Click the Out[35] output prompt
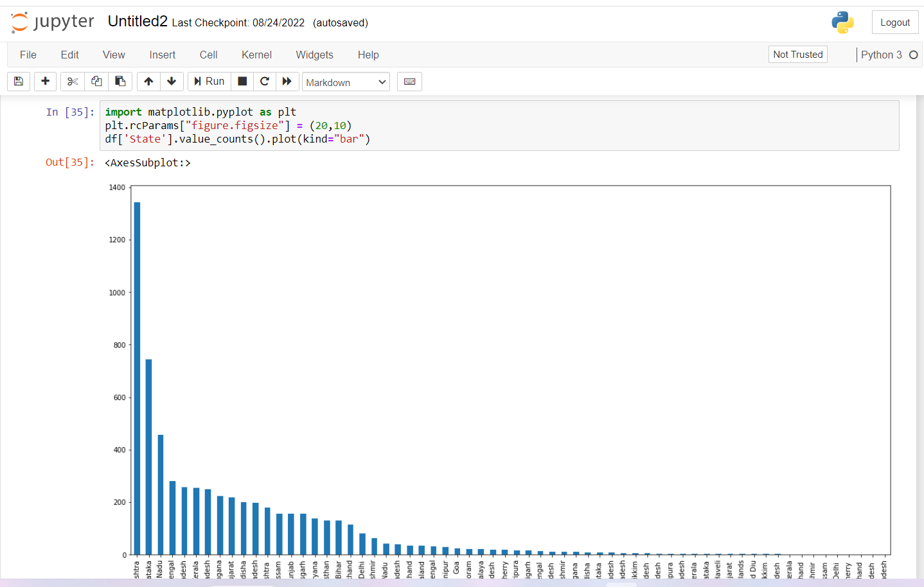This screenshot has width=924, height=587. click(70, 162)
